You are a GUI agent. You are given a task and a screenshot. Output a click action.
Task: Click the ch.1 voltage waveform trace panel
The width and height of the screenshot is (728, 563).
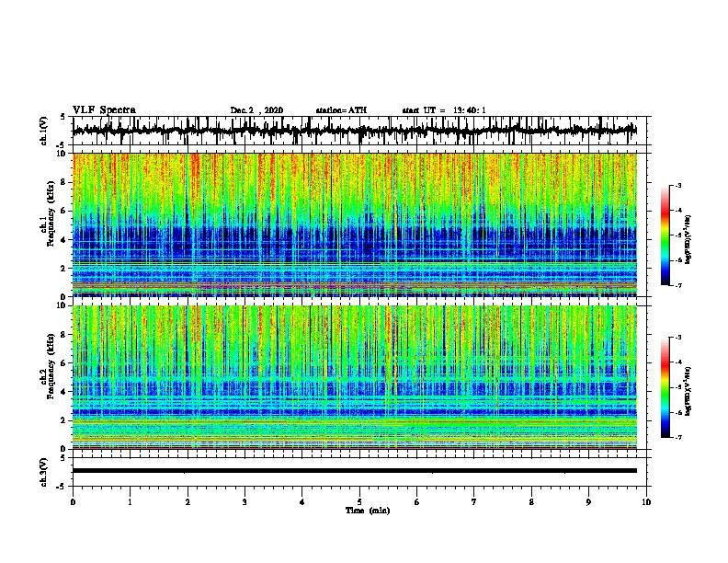[359, 131]
